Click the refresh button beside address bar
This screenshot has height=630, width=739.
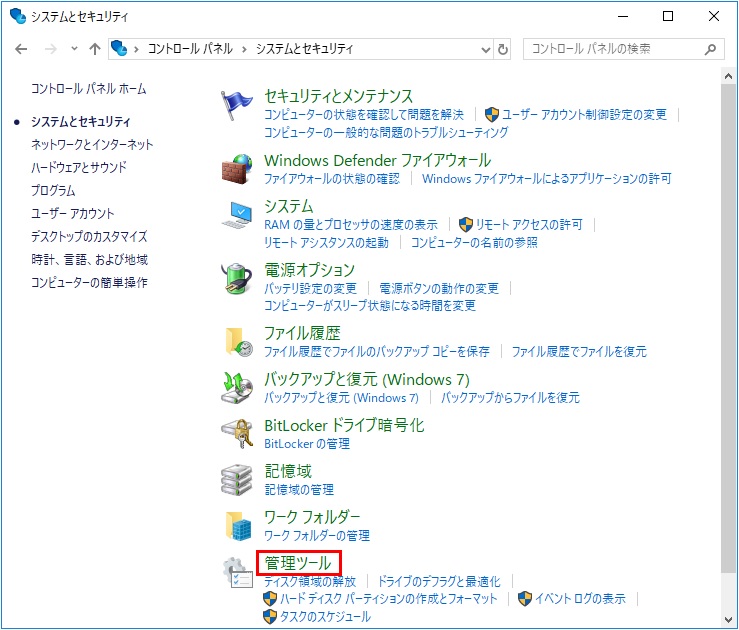[x=503, y=49]
